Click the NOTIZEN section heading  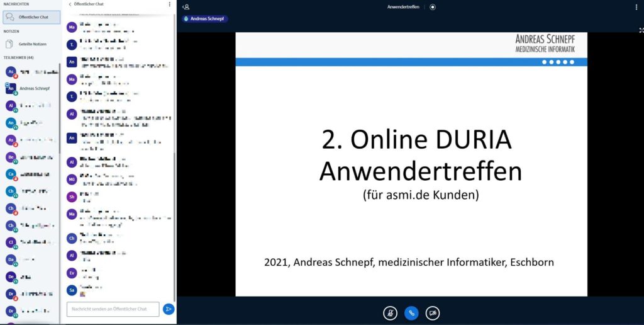[11, 31]
